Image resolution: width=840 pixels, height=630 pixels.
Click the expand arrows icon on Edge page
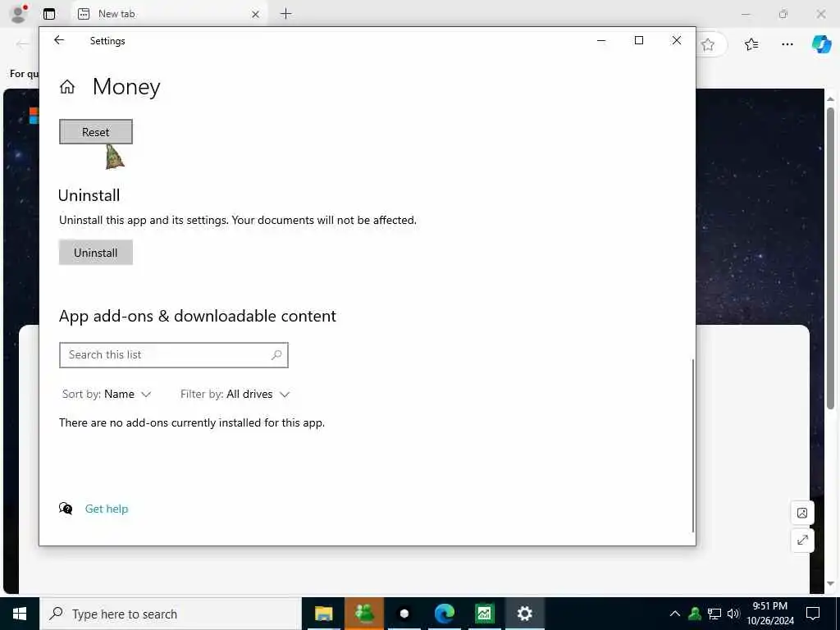(802, 541)
